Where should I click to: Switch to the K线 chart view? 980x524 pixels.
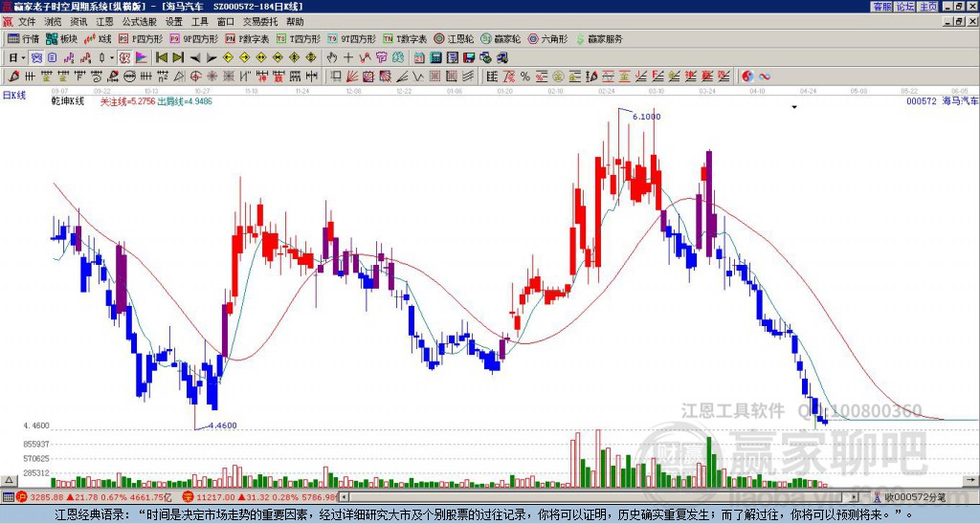point(99,38)
